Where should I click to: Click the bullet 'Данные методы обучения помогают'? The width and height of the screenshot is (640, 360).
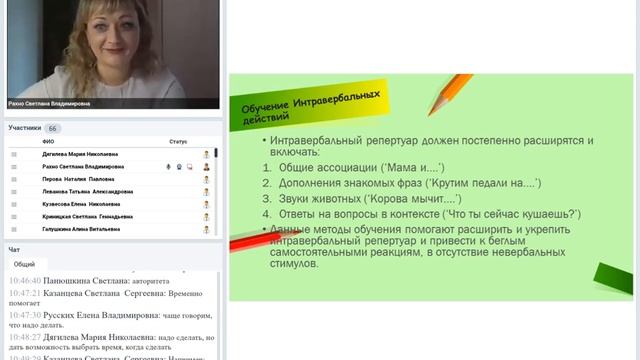420,247
